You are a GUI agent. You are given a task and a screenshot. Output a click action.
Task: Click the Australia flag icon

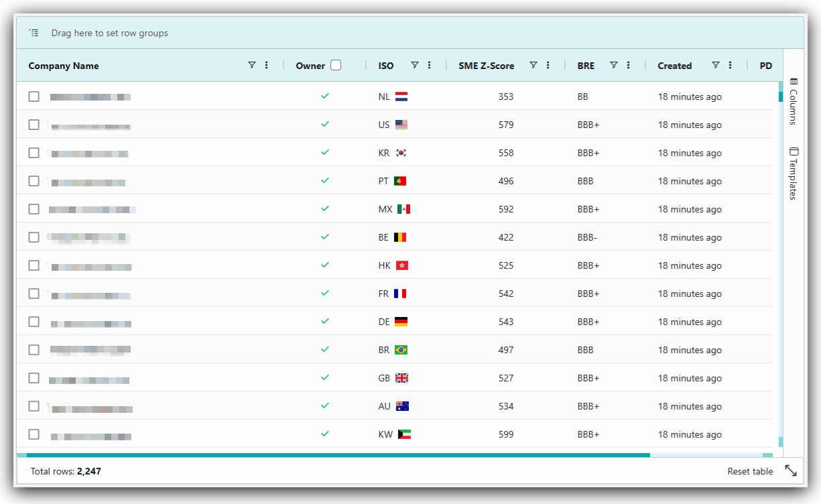[x=403, y=406]
